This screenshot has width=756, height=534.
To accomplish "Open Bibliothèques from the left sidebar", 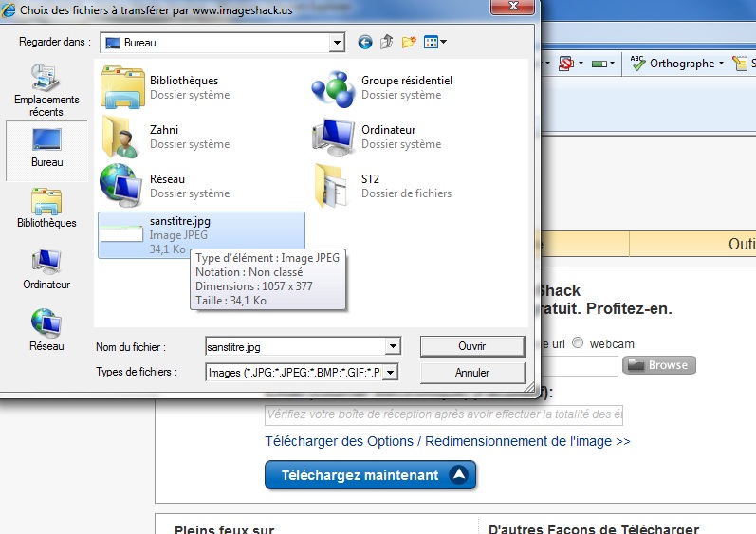I will 46,208.
